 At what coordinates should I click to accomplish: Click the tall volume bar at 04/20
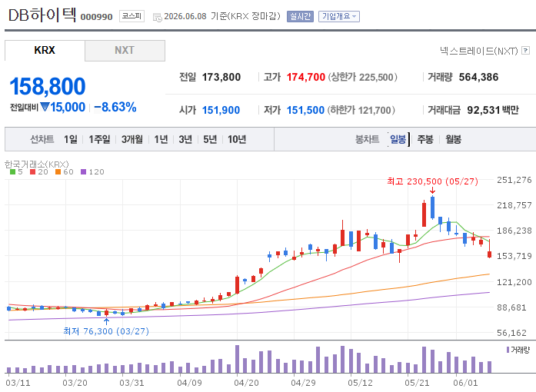(x=237, y=359)
